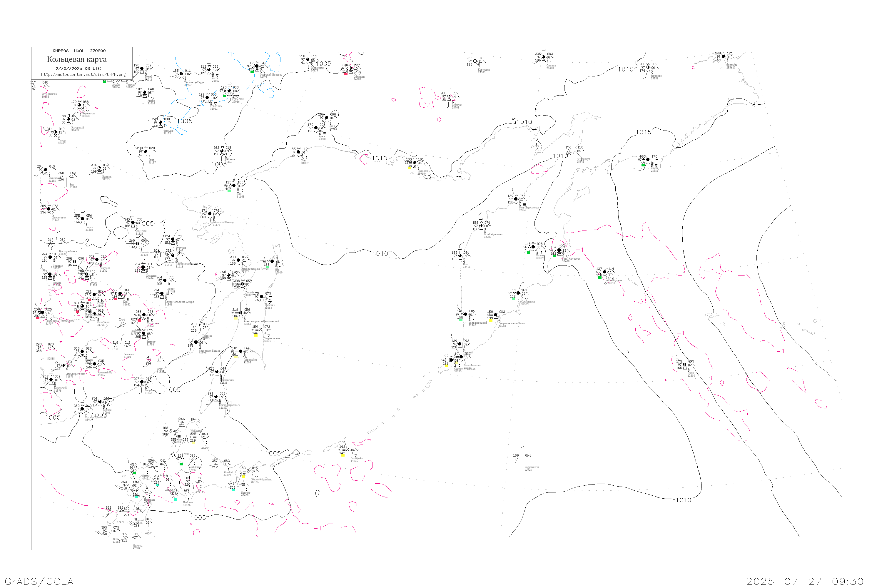882x588 pixels.
Task: Click the red square at Оймякон station
Action: [346, 74]
